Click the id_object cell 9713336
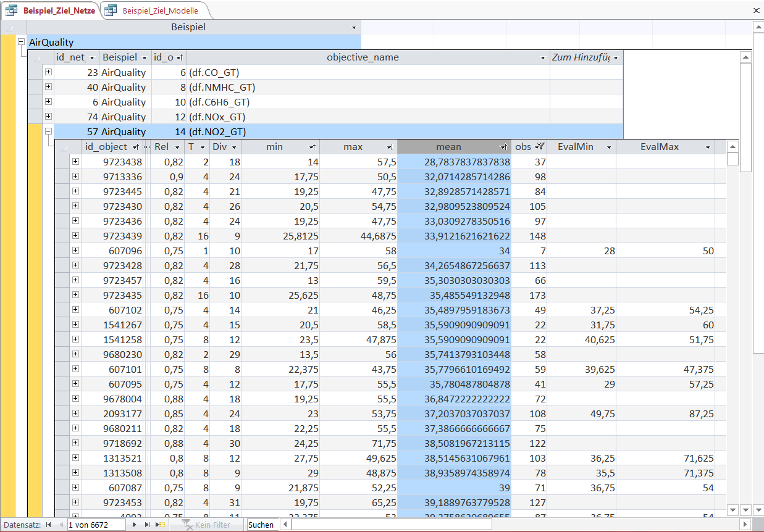 coord(112,177)
